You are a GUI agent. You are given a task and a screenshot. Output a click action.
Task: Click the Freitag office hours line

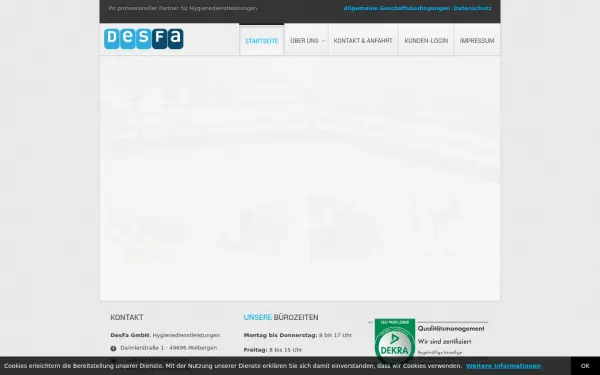(x=272, y=350)
